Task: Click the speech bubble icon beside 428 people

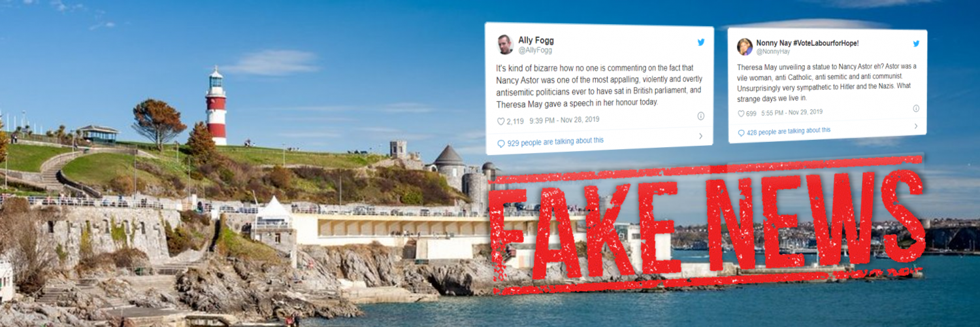Action: [x=741, y=133]
